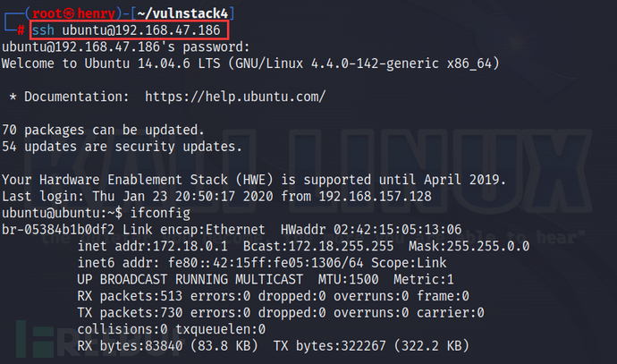Click the Welcome to Ubuntu 14.04.6 LTS line
This screenshot has height=364, width=617.
[x=250, y=64]
